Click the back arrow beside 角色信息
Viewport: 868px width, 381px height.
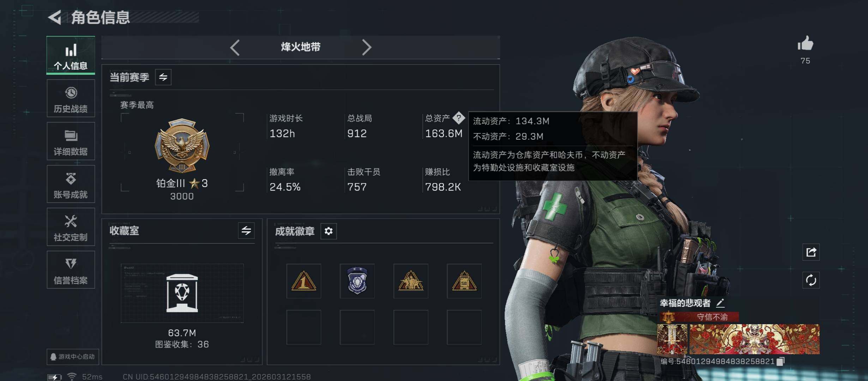click(55, 17)
